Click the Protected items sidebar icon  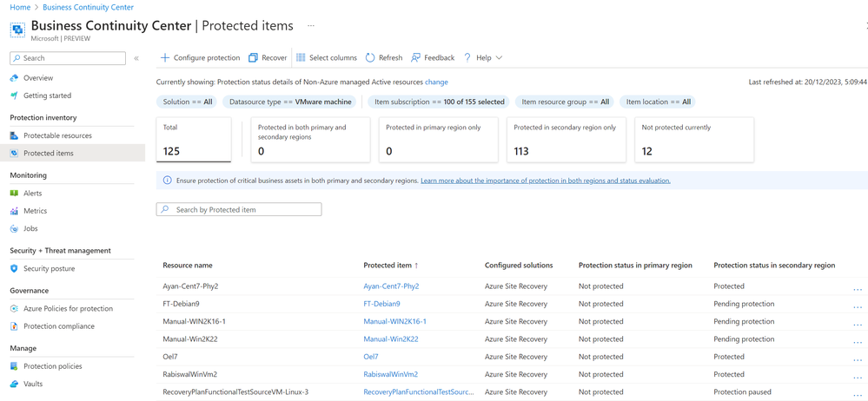(15, 154)
